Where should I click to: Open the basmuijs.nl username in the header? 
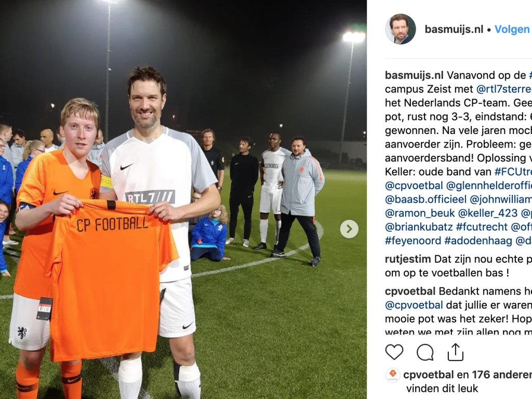pyautogui.click(x=454, y=29)
